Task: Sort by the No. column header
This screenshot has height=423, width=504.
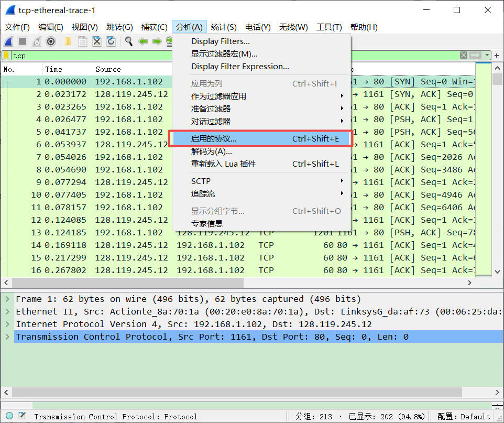Action: 22,69
